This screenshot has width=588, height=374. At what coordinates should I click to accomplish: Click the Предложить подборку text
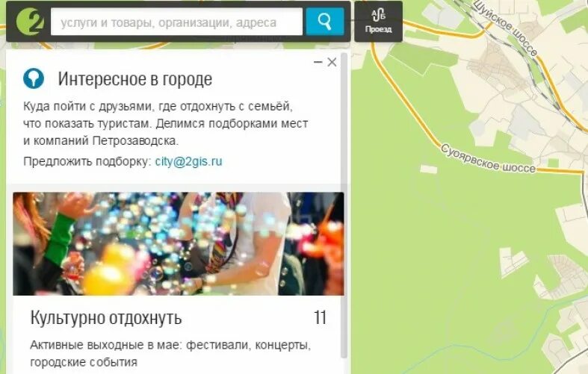point(87,161)
